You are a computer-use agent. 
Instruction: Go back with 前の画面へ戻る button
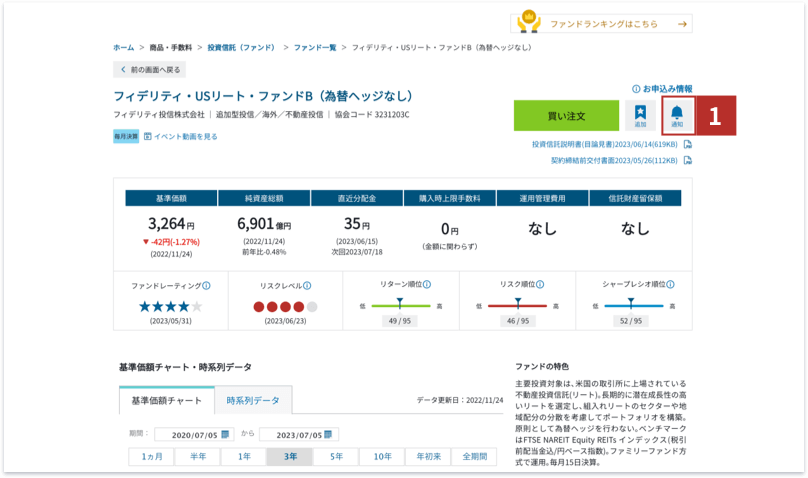click(149, 70)
